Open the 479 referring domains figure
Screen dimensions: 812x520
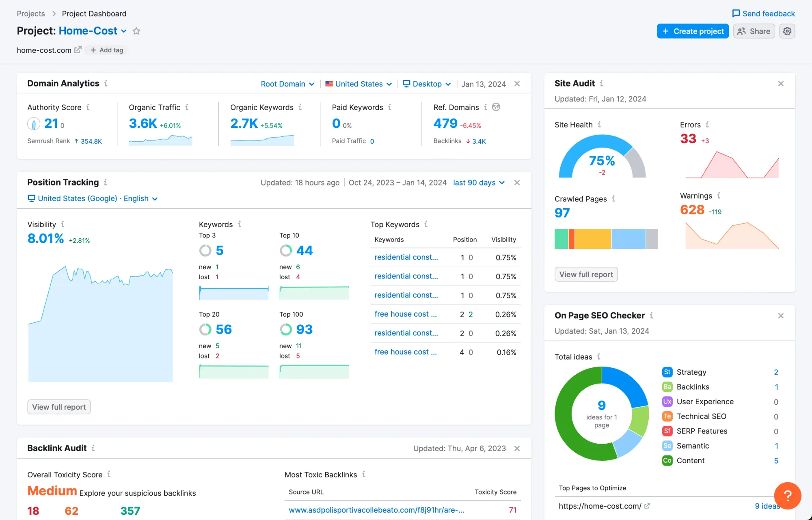[445, 123]
